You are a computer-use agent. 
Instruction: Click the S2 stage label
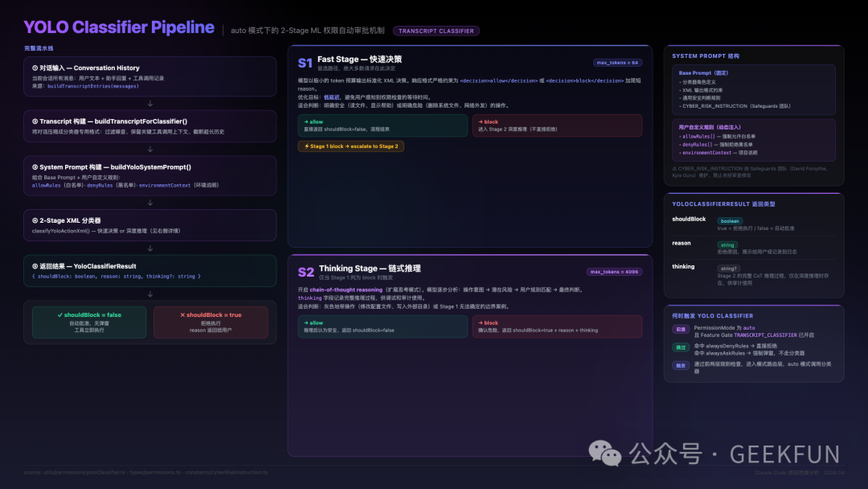pos(305,272)
